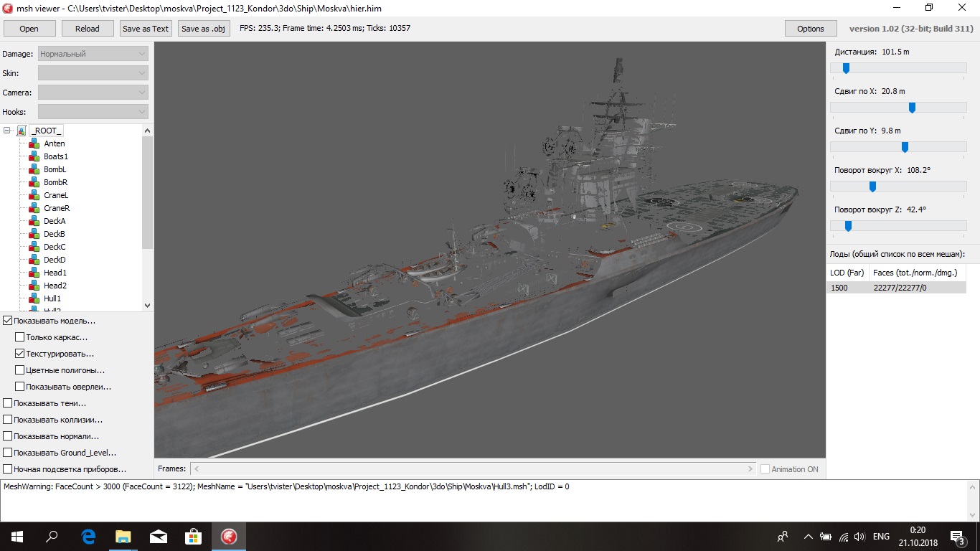Click the DeckA mesh icon
Viewport: 980px width, 551px height.
pyautogui.click(x=34, y=221)
